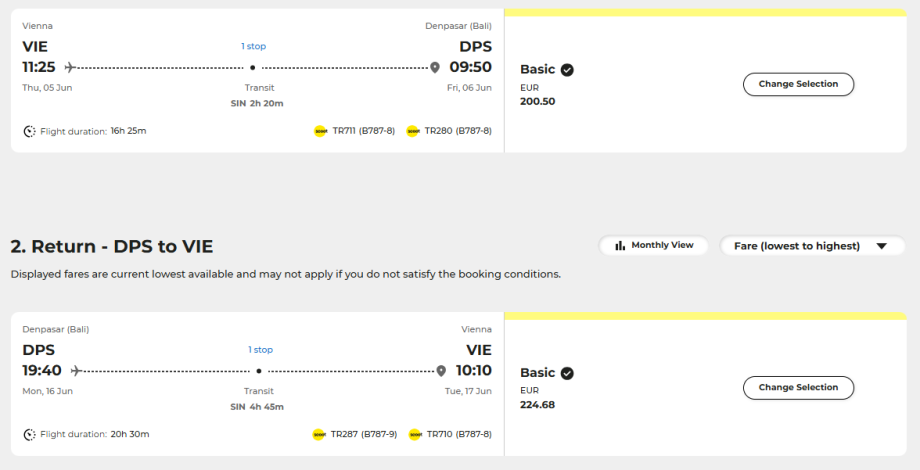This screenshot has height=470, width=920.
Task: Expand the 1 stop details on return flight
Action: click(x=260, y=350)
